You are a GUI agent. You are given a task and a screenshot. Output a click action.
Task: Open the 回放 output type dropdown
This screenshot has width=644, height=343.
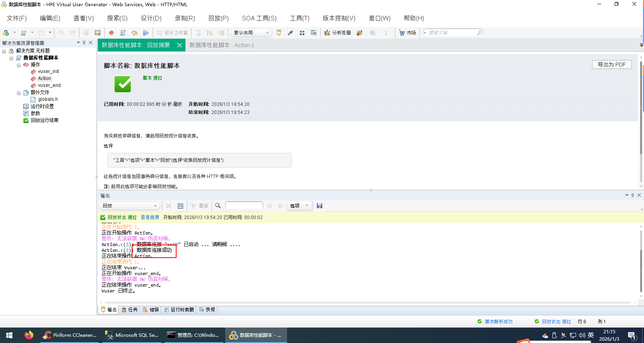[x=129, y=206]
